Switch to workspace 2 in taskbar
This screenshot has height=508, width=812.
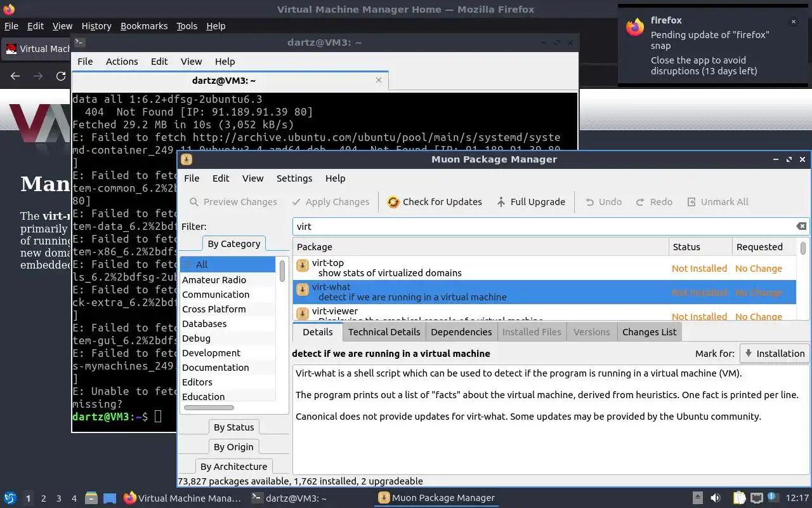tap(43, 498)
